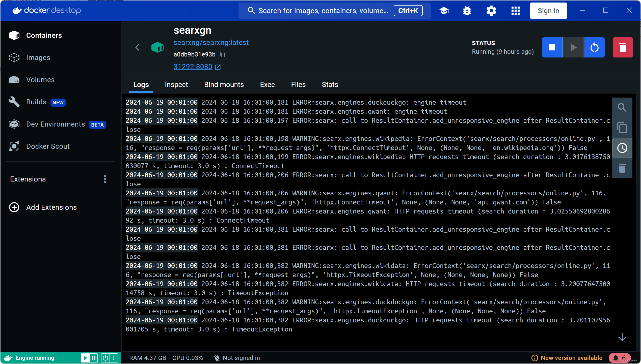Image resolution: width=641 pixels, height=364 pixels.
Task: Click the CPU 0.03% indicator
Action: click(188, 358)
